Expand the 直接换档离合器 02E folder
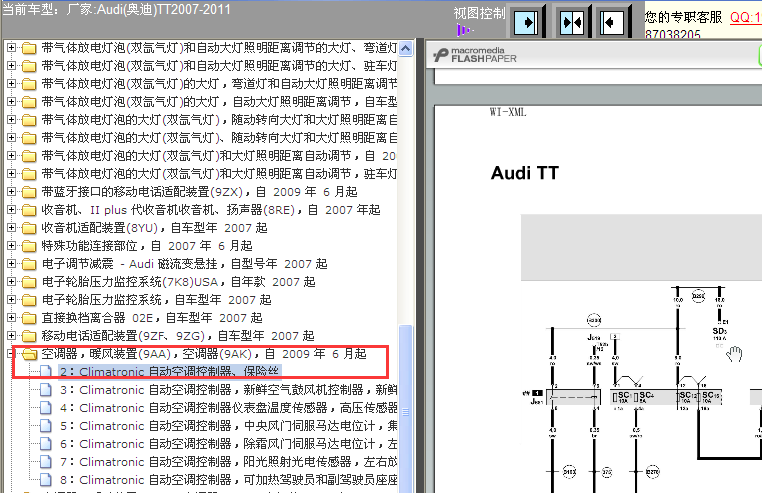 click(x=11, y=317)
